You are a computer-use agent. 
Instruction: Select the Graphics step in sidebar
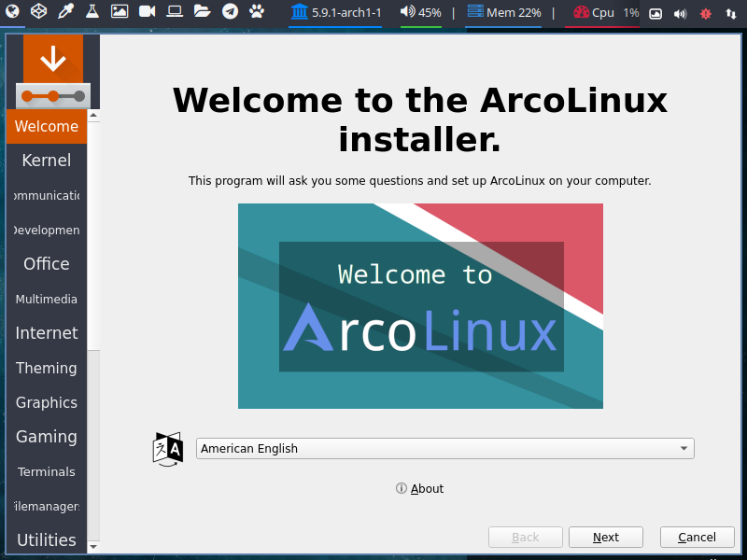click(47, 402)
